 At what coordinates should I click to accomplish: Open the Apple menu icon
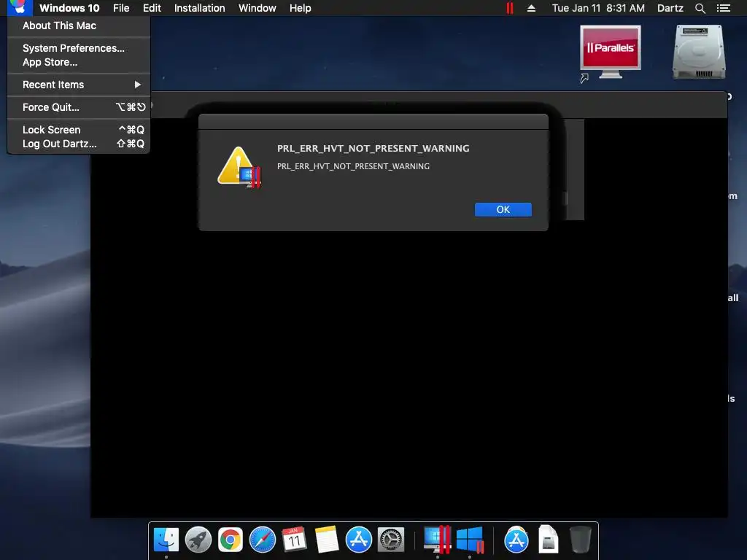tap(19, 7)
